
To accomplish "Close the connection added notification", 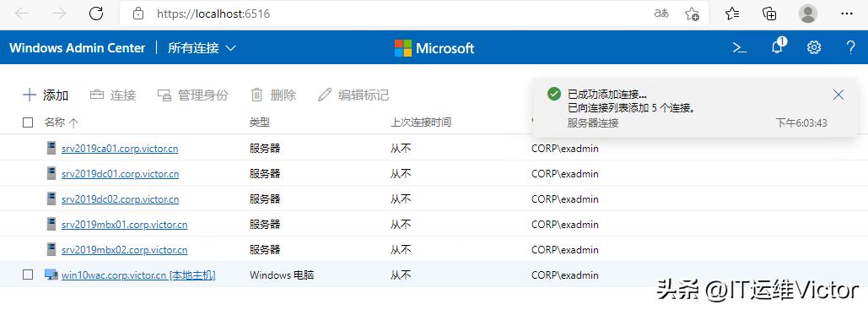I will (838, 95).
